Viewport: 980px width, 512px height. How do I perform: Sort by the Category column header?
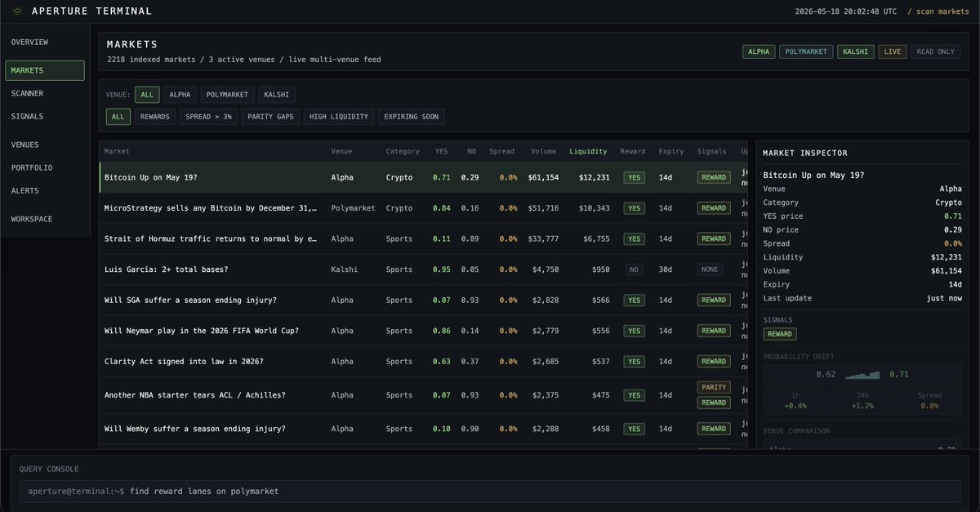pyautogui.click(x=403, y=151)
